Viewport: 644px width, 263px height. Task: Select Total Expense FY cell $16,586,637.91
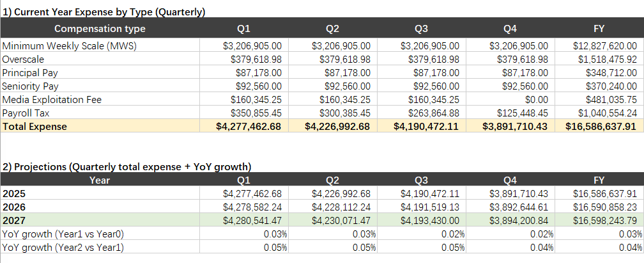tap(599, 126)
